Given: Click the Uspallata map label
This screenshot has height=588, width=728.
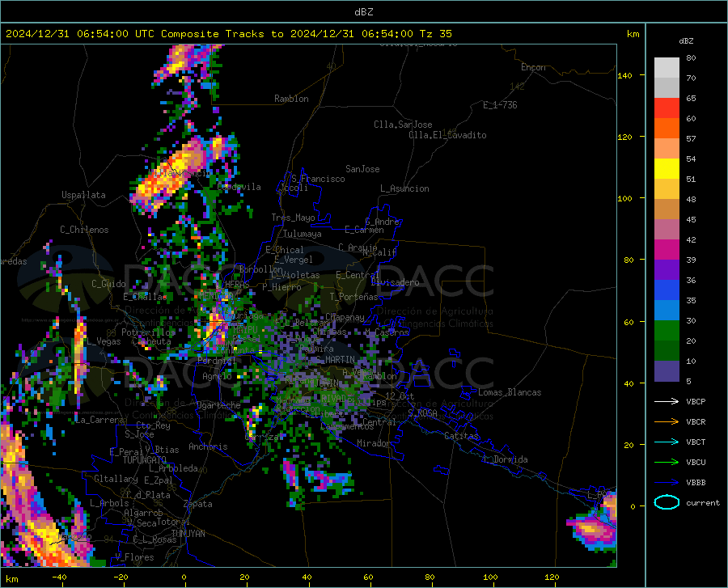Looking at the screenshot, I should pos(83,195).
